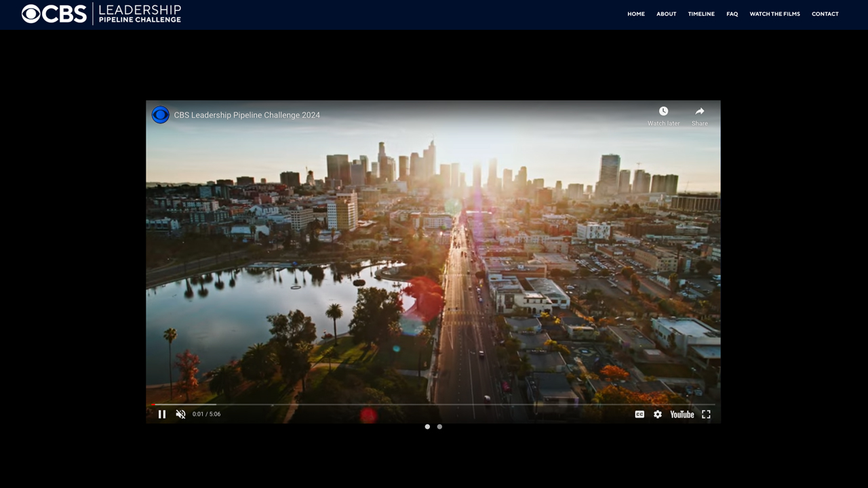Select the first carousel slide dot

click(427, 427)
